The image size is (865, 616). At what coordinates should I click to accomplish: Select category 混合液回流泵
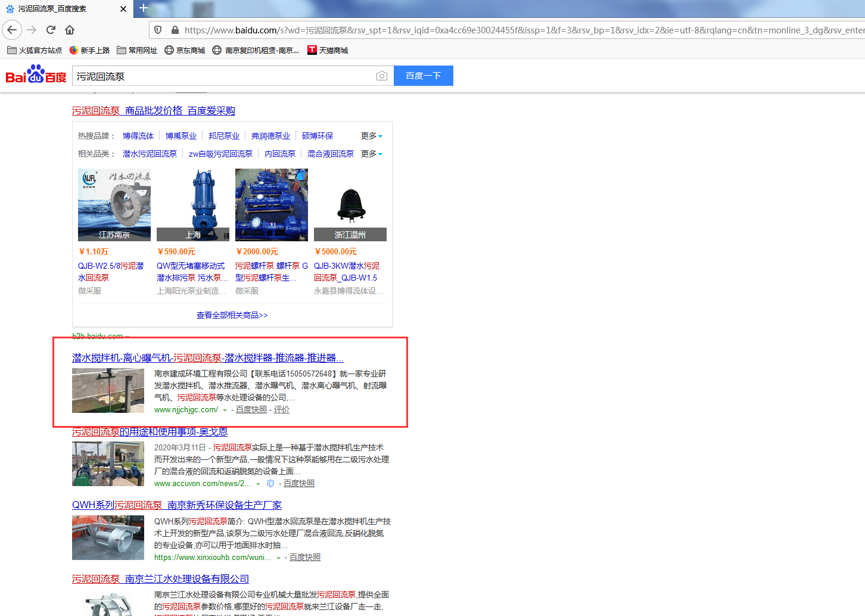pos(331,154)
